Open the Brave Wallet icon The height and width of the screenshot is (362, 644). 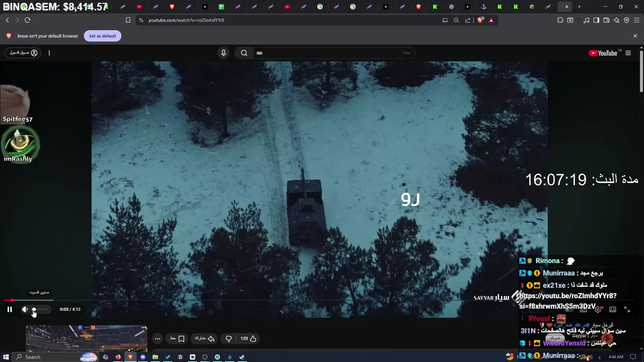[606, 20]
